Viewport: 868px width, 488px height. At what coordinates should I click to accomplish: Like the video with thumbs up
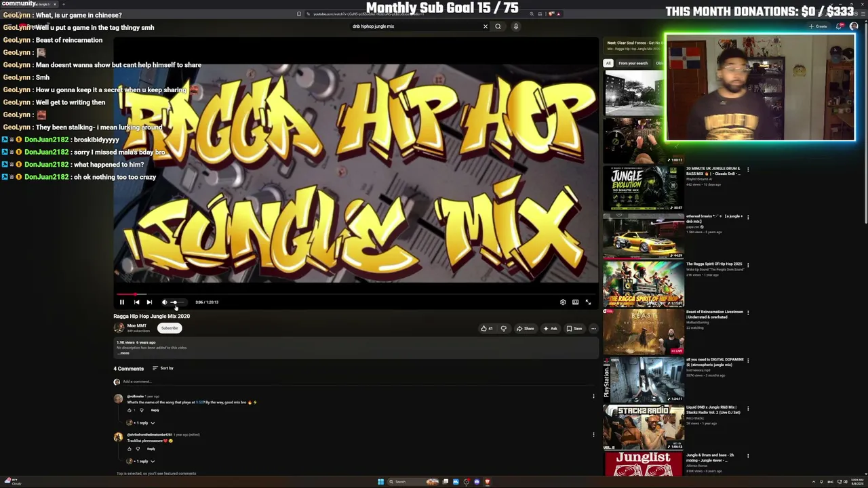[x=487, y=329]
